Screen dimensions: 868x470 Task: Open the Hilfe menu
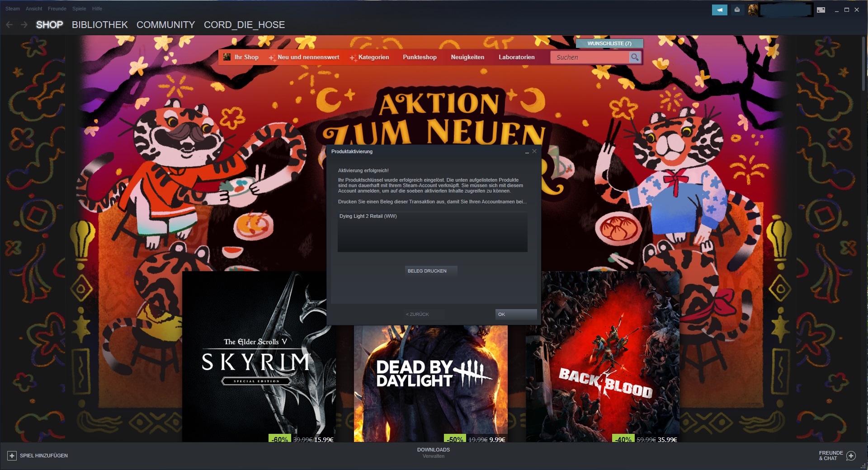click(97, 9)
